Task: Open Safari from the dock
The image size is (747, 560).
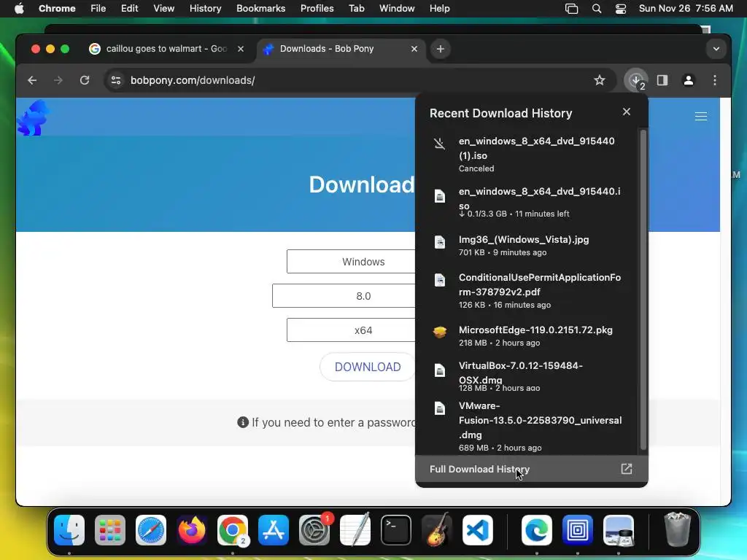Action: 151,530
